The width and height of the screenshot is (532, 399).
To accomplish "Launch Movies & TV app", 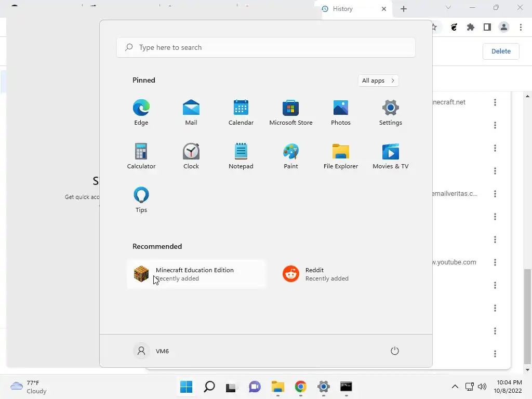I will pyautogui.click(x=391, y=156).
